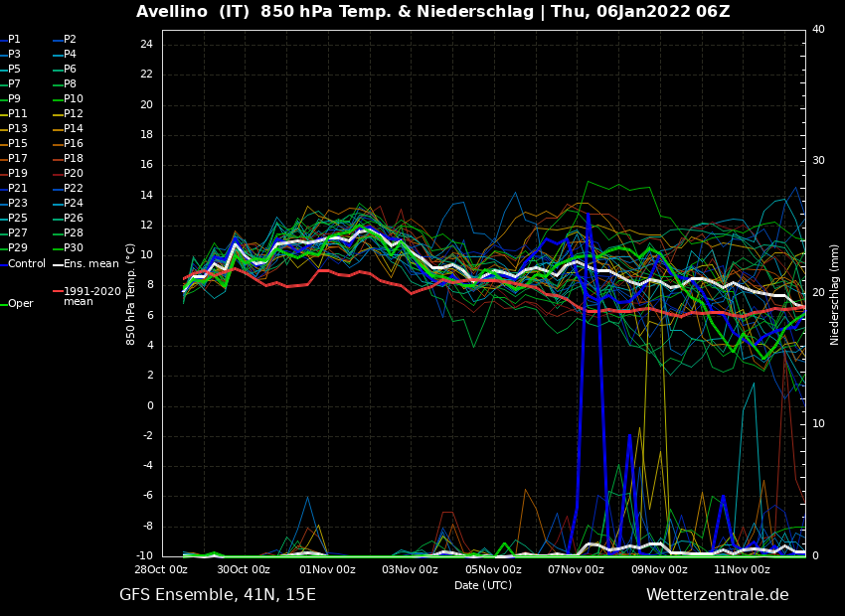Click the Oper legend entry
This screenshot has height=616, width=845.
(21, 304)
